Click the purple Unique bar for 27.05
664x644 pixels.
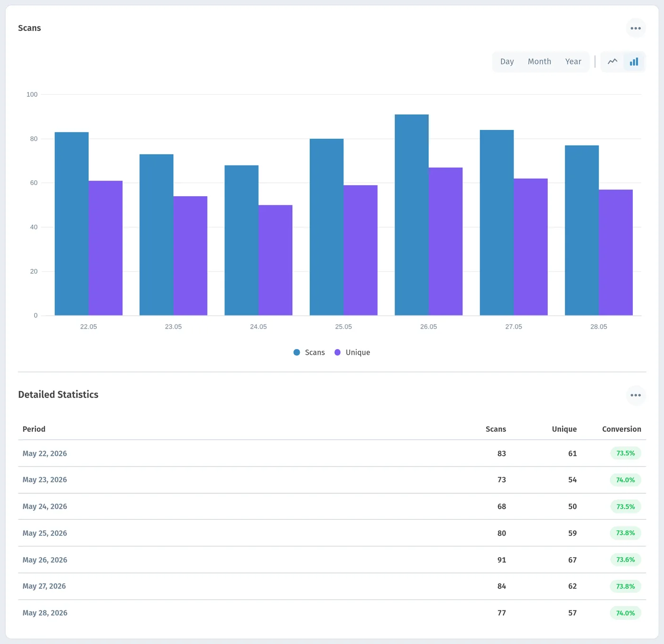(531, 247)
